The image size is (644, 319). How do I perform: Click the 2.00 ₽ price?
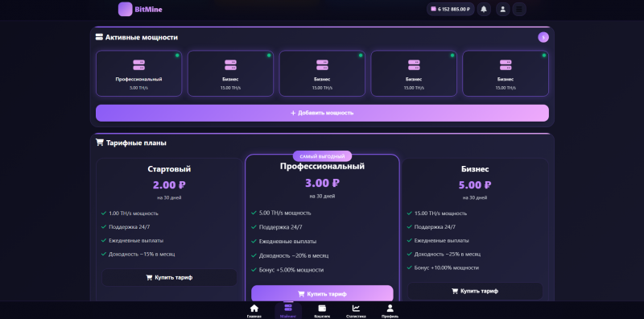click(x=169, y=185)
